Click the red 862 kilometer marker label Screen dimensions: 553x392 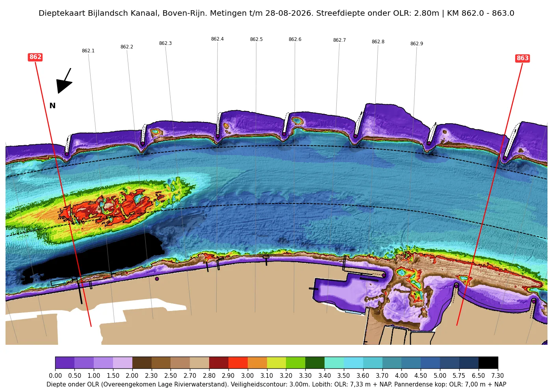click(35, 57)
